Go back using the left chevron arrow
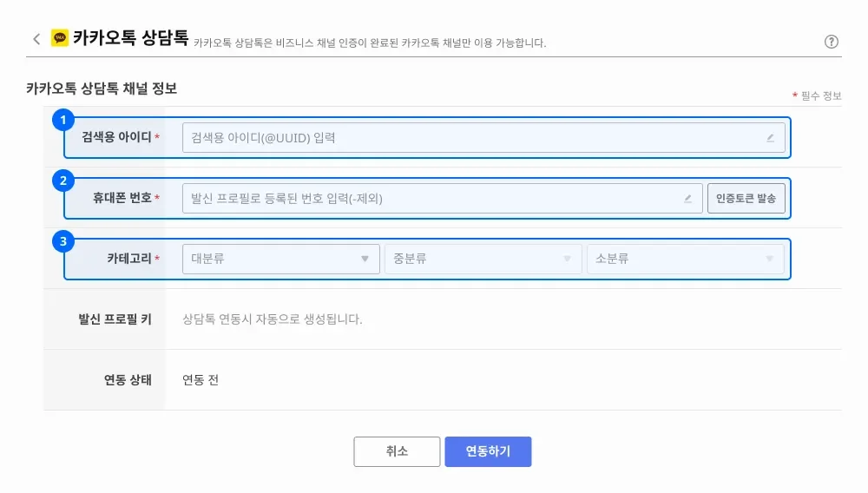 click(36, 39)
